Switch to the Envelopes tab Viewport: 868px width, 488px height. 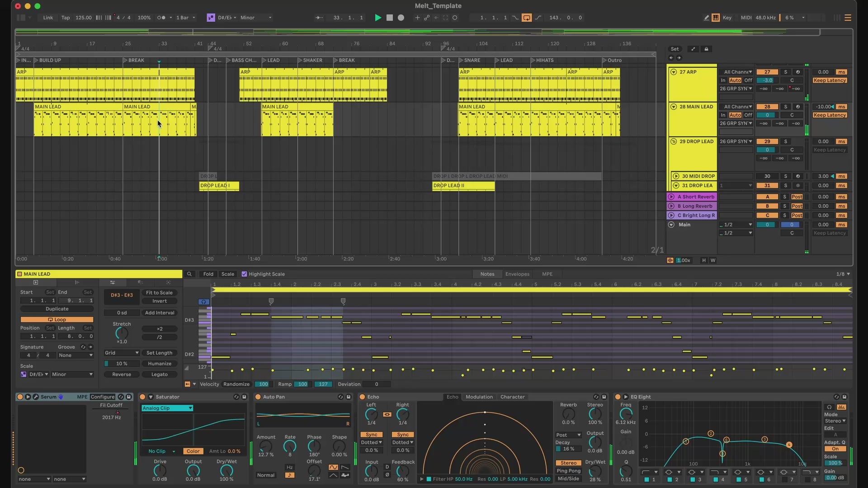(x=517, y=274)
